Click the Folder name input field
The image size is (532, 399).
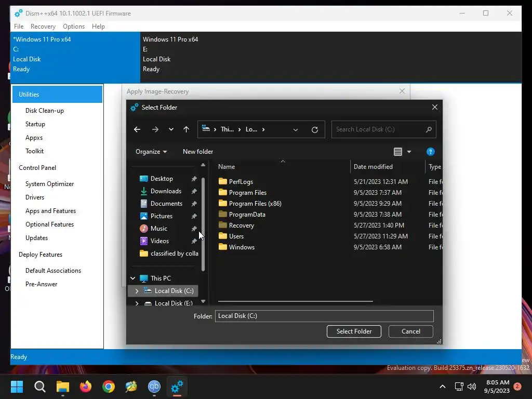point(324,316)
